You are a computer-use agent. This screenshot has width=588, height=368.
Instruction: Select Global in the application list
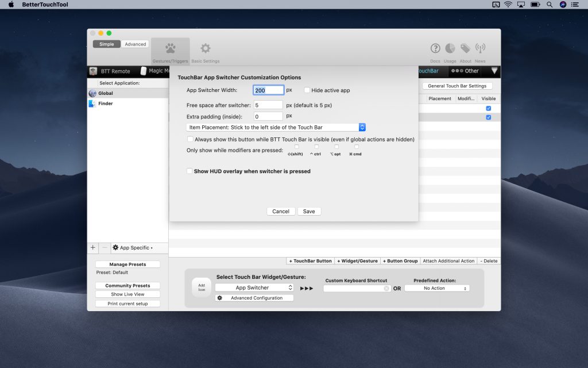pos(128,93)
